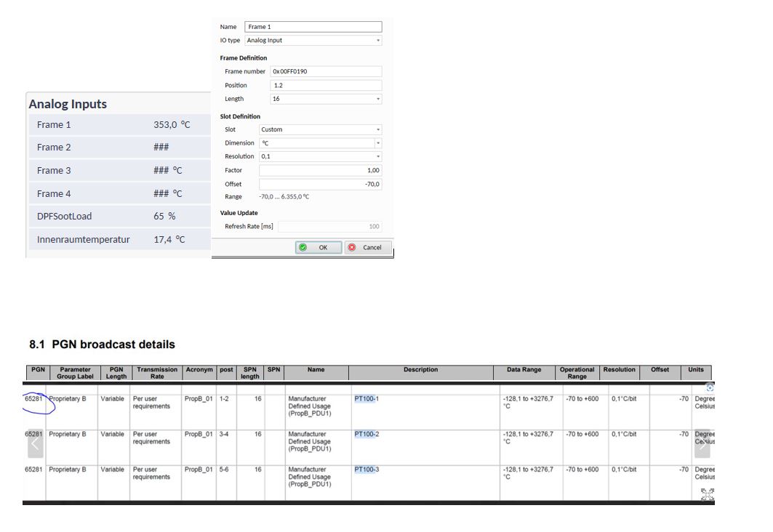Click the Refresh Rate field showing 100
Viewport: 773px width, 532px height.
pyautogui.click(x=330, y=227)
